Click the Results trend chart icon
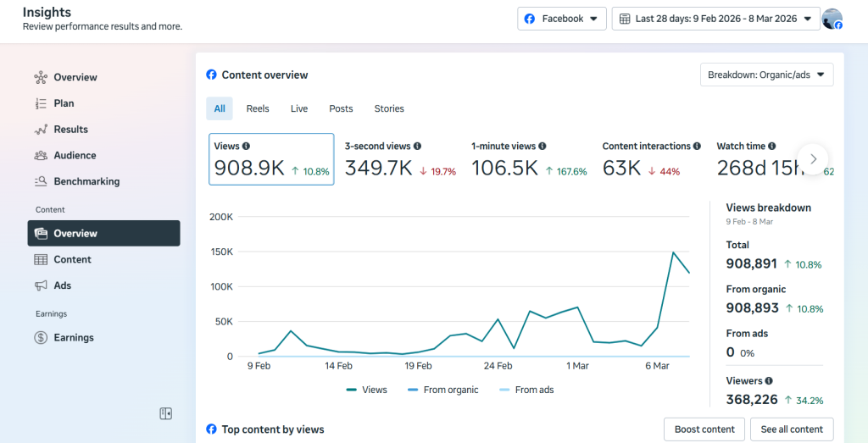The image size is (868, 443). pos(41,130)
